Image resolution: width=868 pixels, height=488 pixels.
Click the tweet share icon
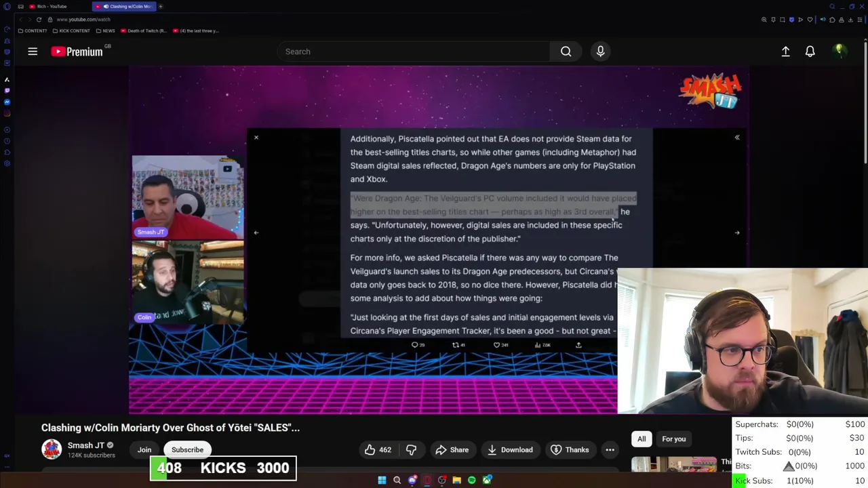coord(578,345)
